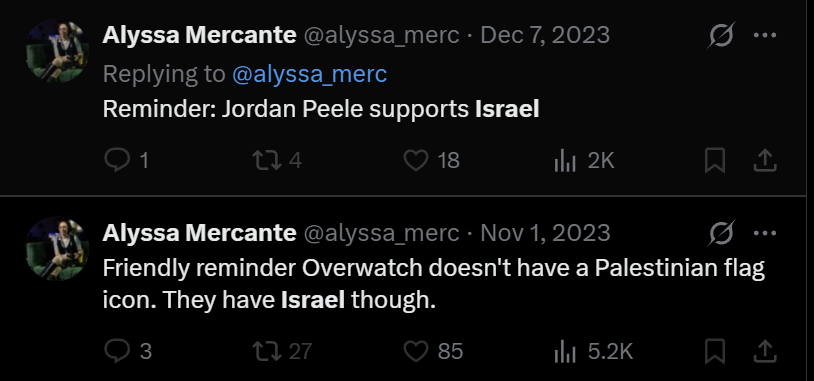Share the Dec 7, 2023 tweet

pos(765,160)
